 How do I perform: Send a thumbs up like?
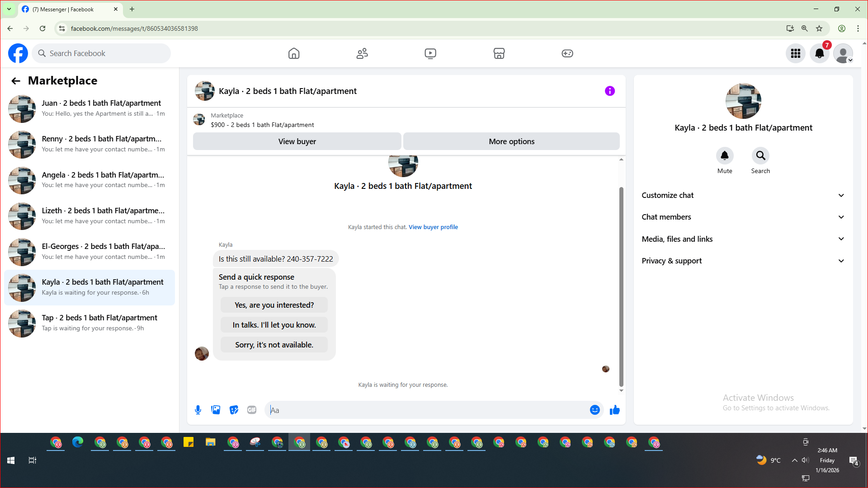point(614,410)
